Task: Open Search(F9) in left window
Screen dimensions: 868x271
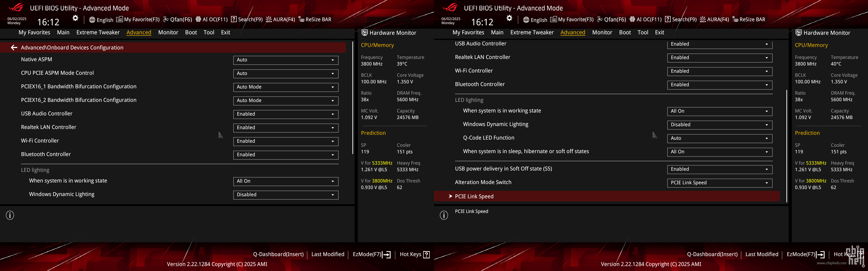Action: tap(247, 19)
